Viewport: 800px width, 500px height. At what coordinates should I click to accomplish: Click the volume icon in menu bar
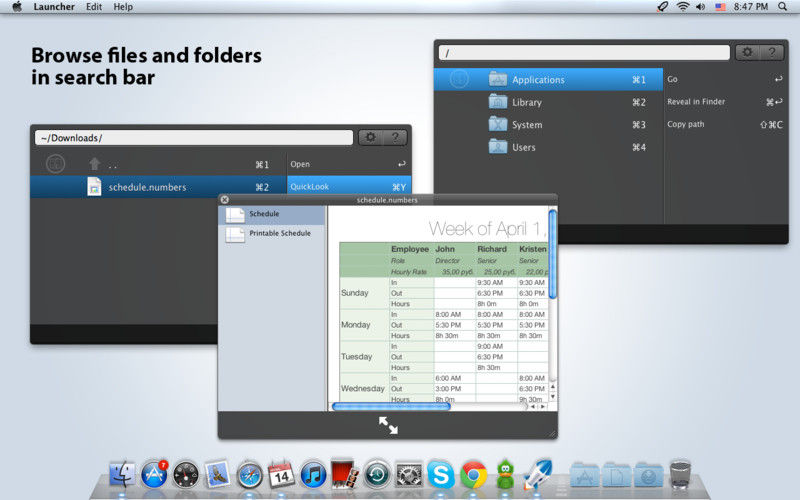tap(701, 7)
